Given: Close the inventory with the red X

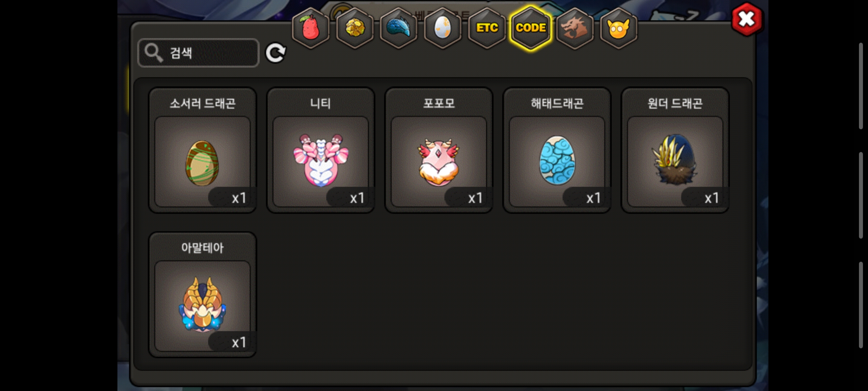Looking at the screenshot, I should [747, 19].
